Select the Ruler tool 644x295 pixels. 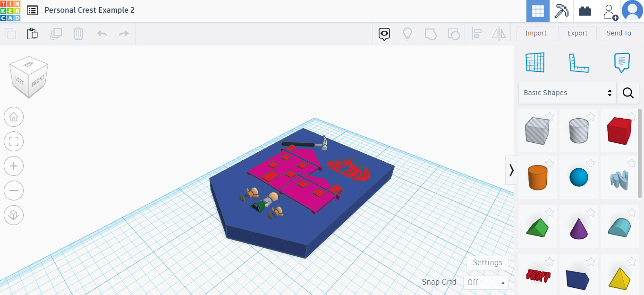tap(579, 62)
